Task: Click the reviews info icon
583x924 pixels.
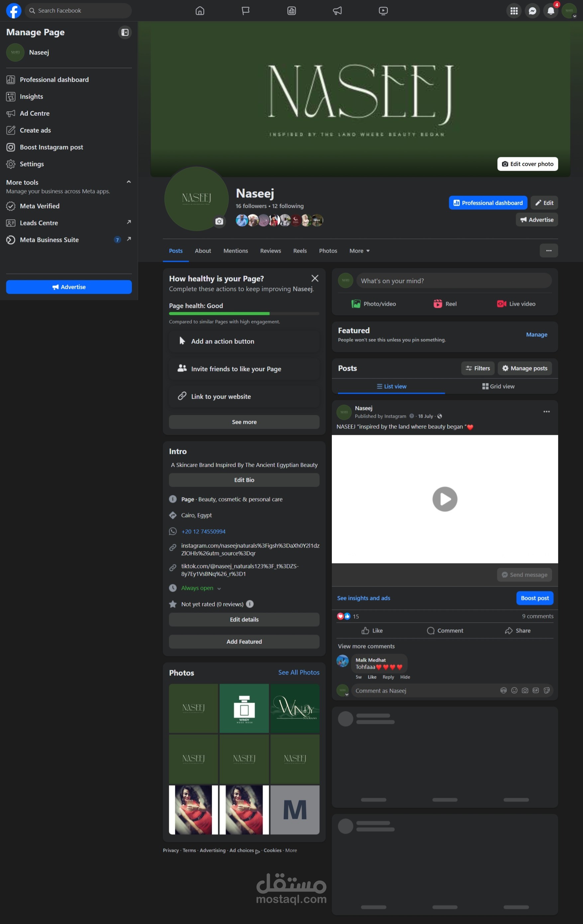Action: [250, 604]
